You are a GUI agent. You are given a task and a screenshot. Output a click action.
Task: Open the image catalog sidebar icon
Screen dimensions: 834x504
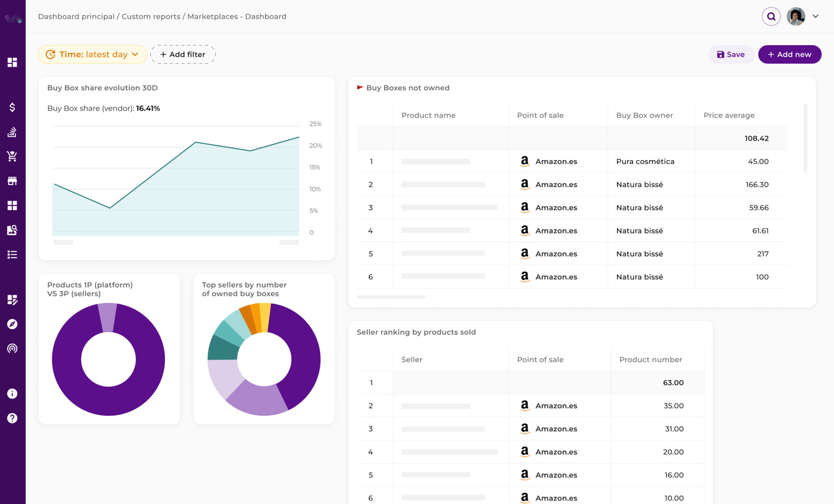point(12,230)
